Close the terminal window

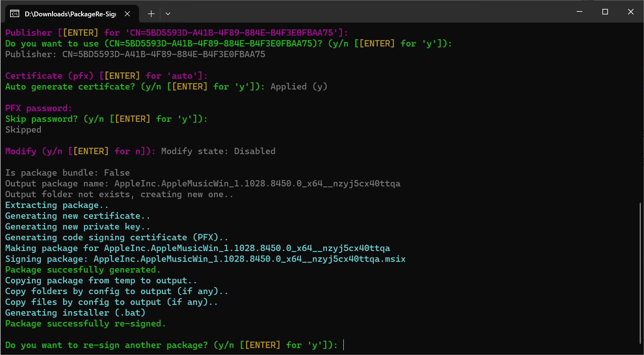pyautogui.click(x=631, y=12)
